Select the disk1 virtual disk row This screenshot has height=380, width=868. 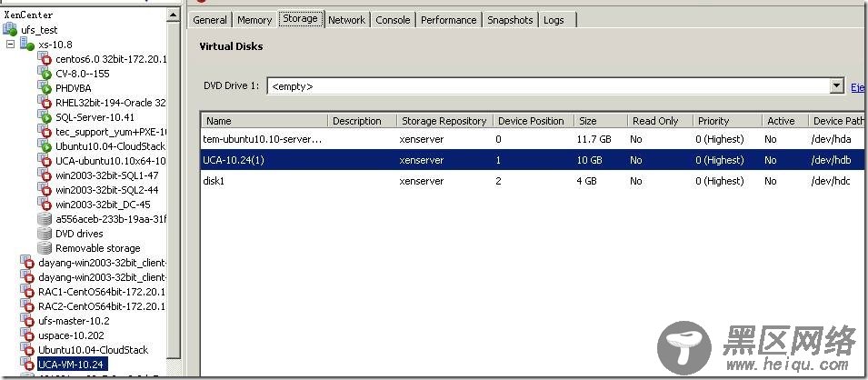point(534,181)
